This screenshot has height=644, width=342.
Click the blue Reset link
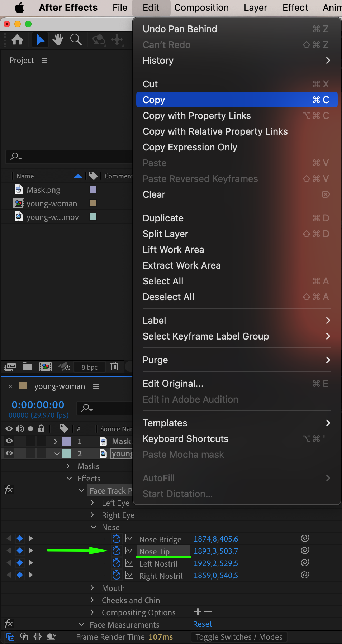click(203, 624)
